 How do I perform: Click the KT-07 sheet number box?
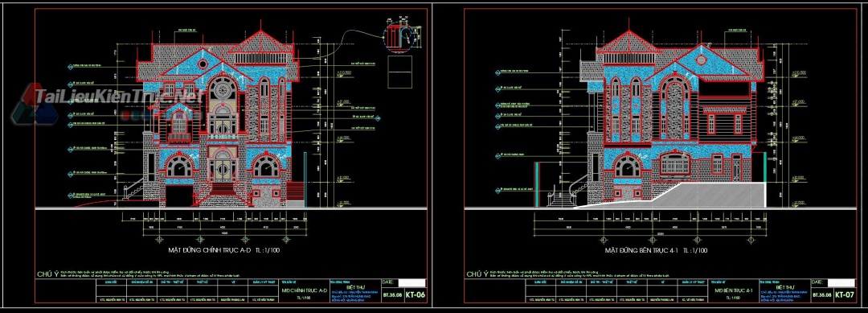tap(845, 295)
